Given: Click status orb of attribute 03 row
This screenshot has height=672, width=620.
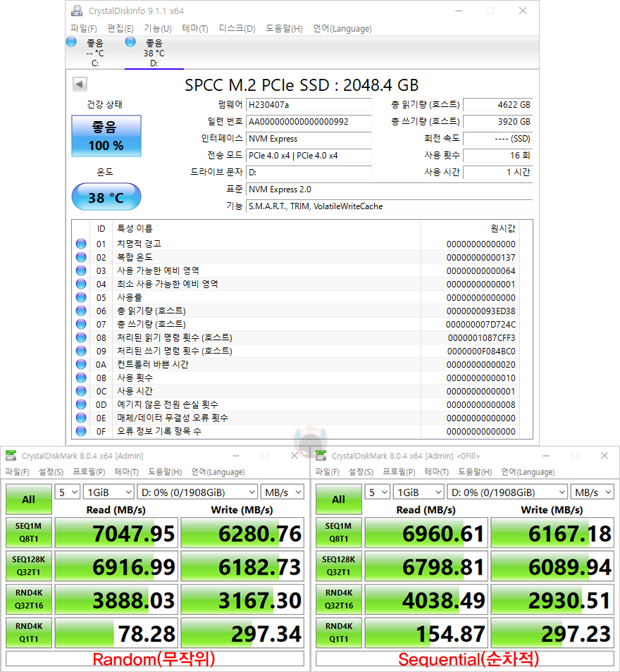Looking at the screenshot, I should pos(81,270).
